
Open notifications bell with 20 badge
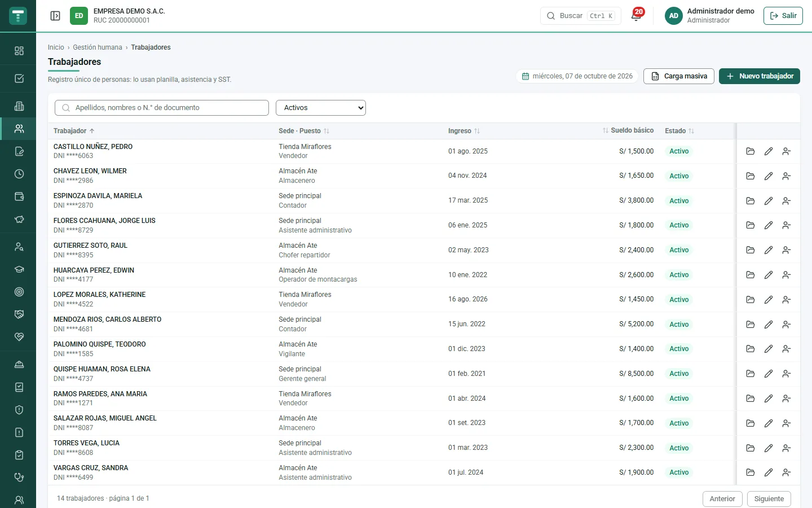point(636,15)
